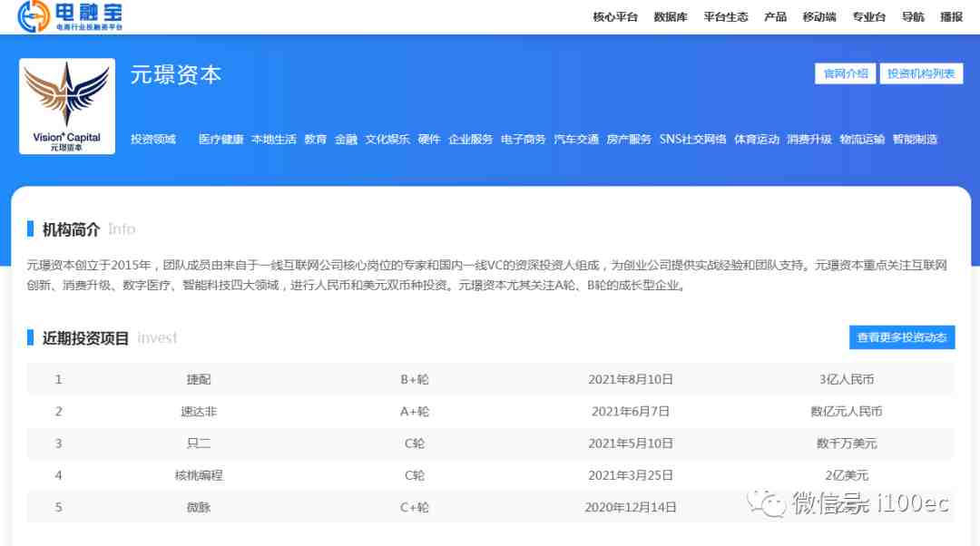Open the 捷配 investment project

[x=198, y=379]
